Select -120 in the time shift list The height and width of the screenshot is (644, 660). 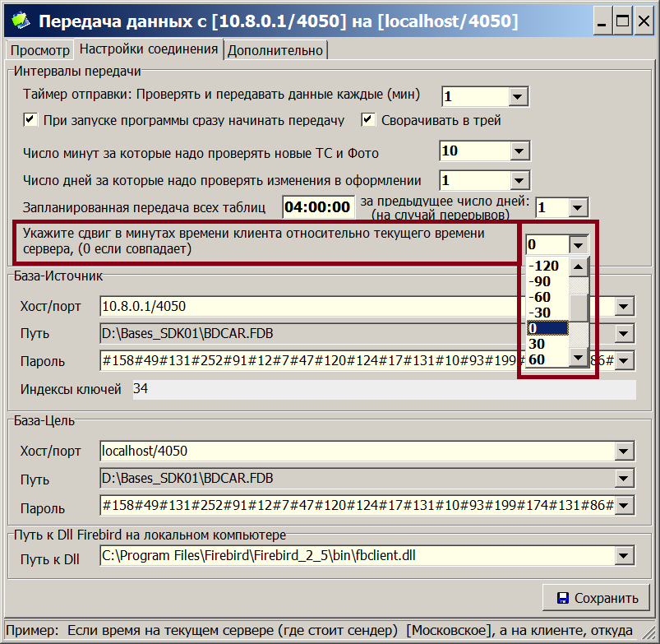pyautogui.click(x=544, y=266)
